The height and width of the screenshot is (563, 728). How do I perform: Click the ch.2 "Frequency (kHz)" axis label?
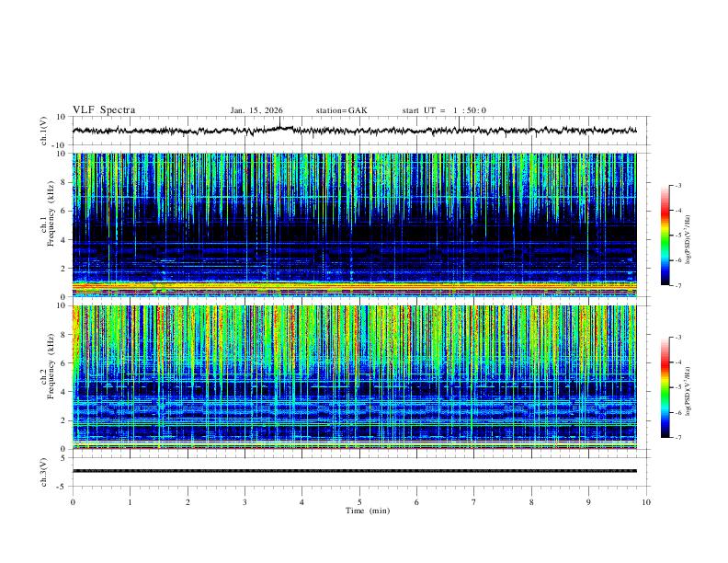coord(51,366)
